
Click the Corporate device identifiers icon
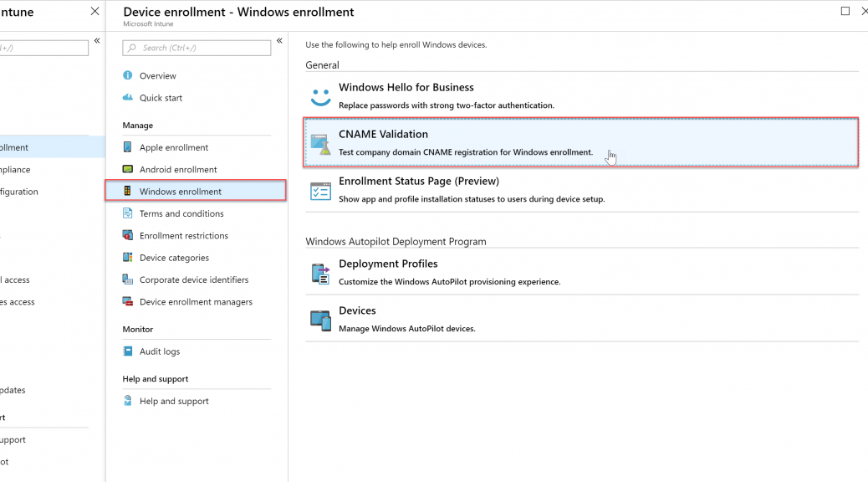coord(127,279)
